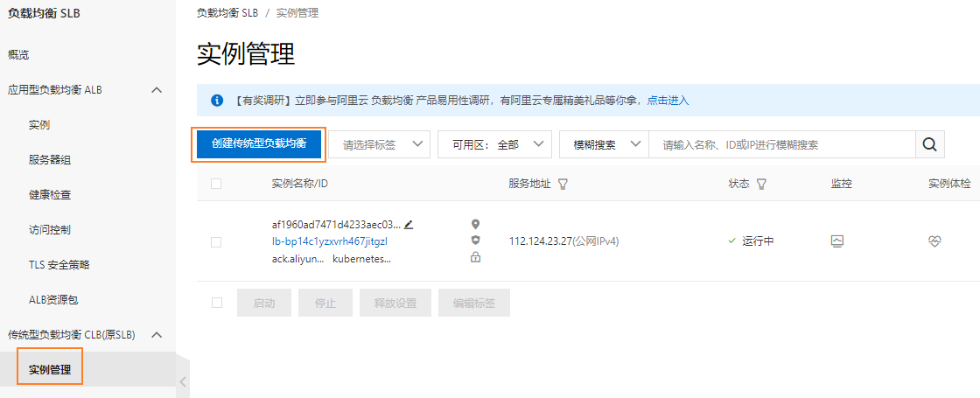This screenshot has width=980, height=398.
Task: Click the shield icon in instance row
Action: (x=475, y=240)
